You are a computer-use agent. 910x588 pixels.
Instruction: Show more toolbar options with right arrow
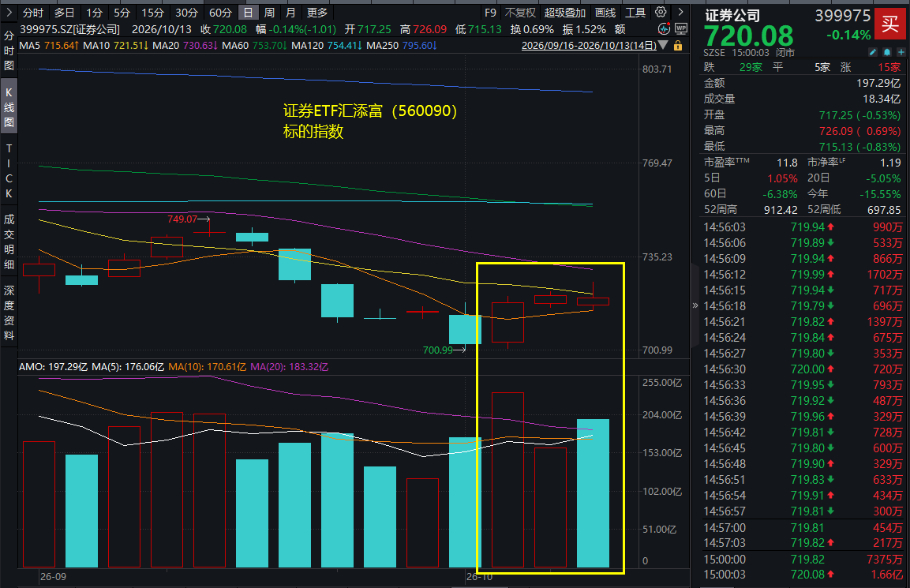coord(681,12)
